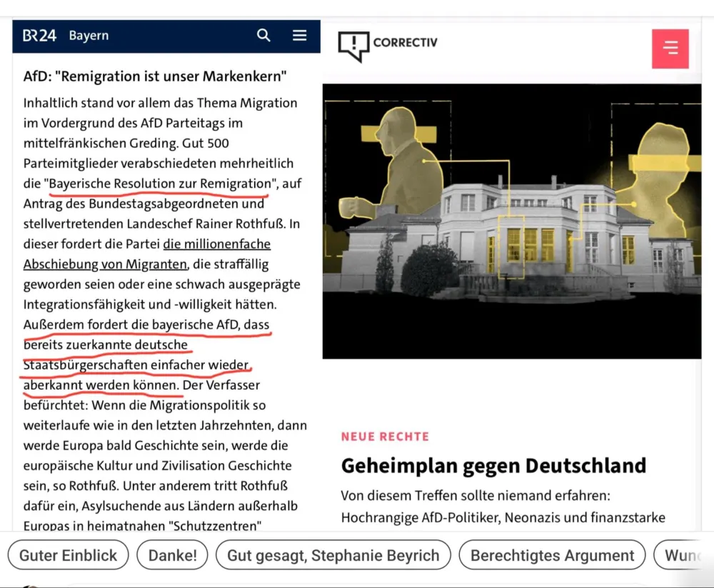Select the Bayern section label

tap(89, 36)
